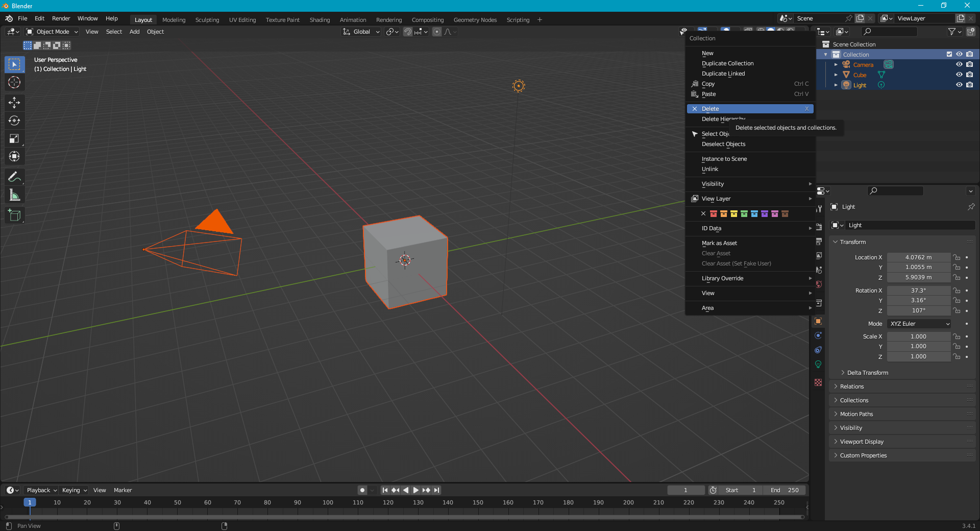980x531 pixels.
Task: Expand the Cube tree item
Action: click(x=836, y=75)
